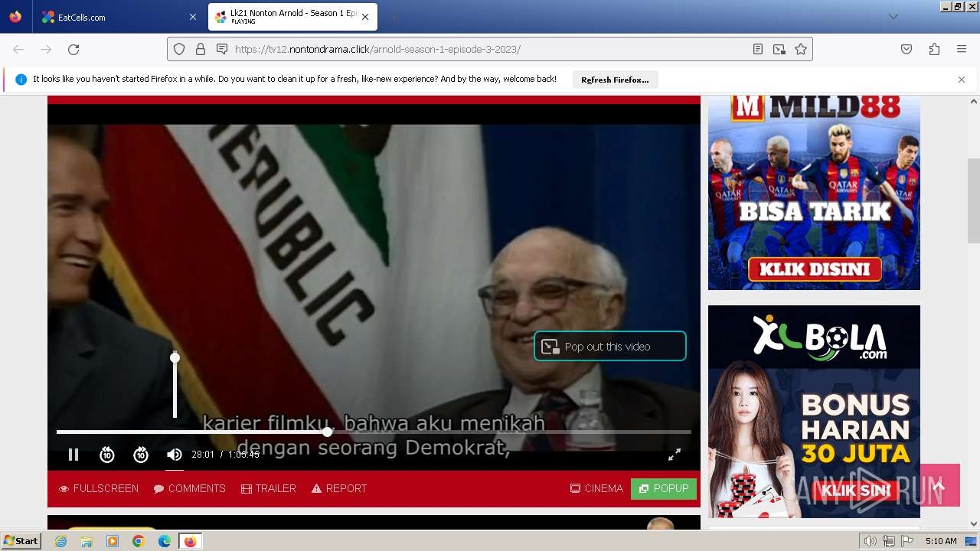Image resolution: width=980 pixels, height=551 pixels.
Task: Save to Pocket icon
Action: (906, 49)
